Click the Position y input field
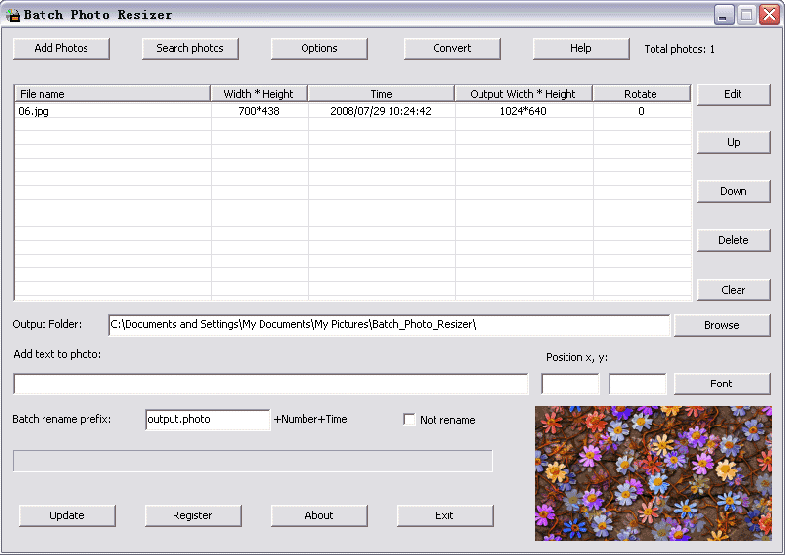Viewport: 785px width, 555px height. coord(637,384)
